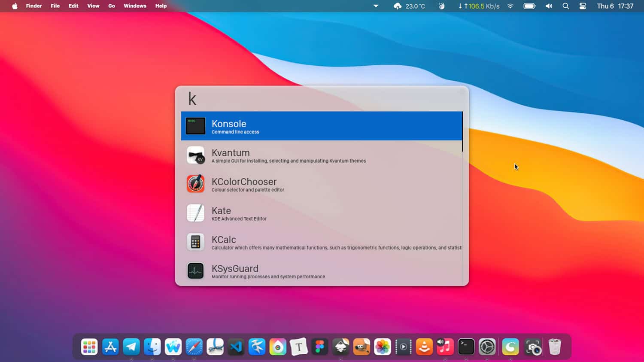Open Safari compass icon in dock

pyautogui.click(x=194, y=347)
